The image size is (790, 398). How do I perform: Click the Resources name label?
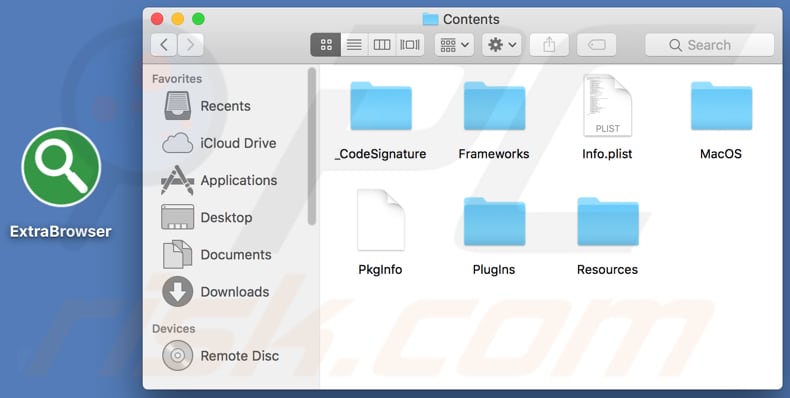[607, 270]
